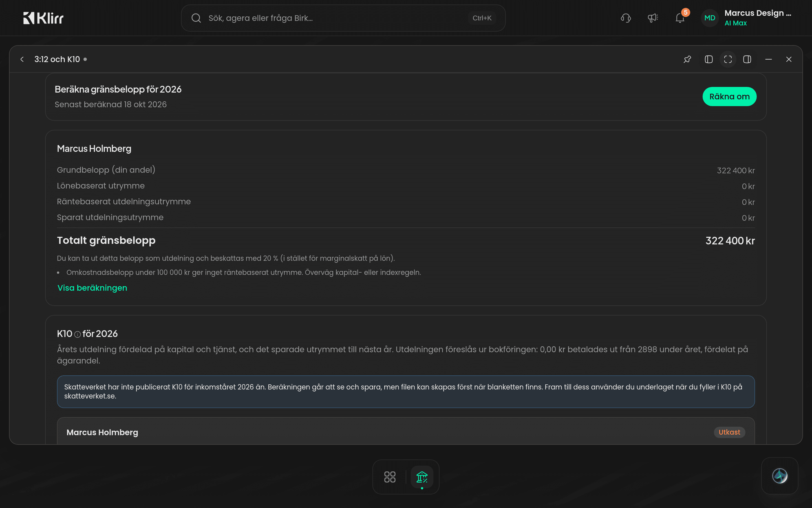This screenshot has height=508, width=812.
Task: Click Senast beräknad 18 okt 2026 text
Action: coord(111,104)
